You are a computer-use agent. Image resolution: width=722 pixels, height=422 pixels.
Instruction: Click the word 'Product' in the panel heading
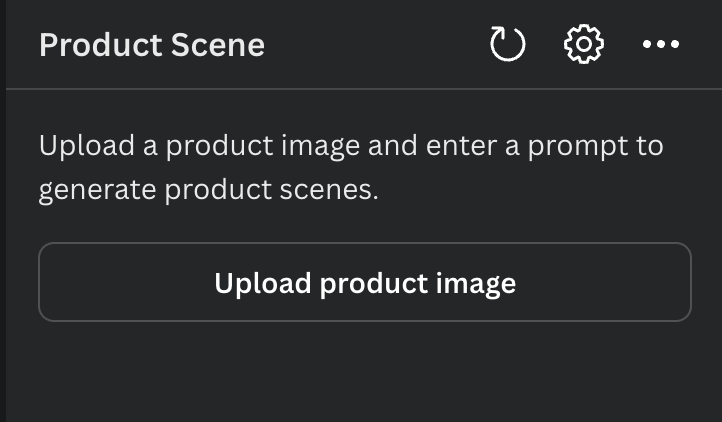pyautogui.click(x=101, y=45)
